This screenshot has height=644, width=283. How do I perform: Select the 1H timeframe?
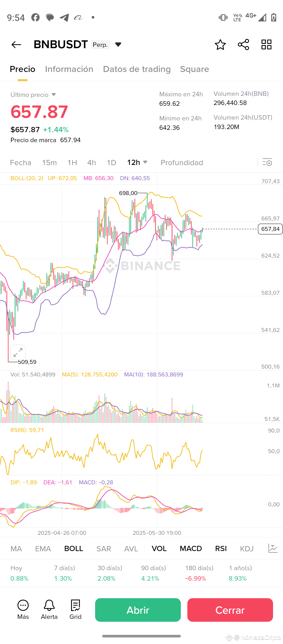72,163
